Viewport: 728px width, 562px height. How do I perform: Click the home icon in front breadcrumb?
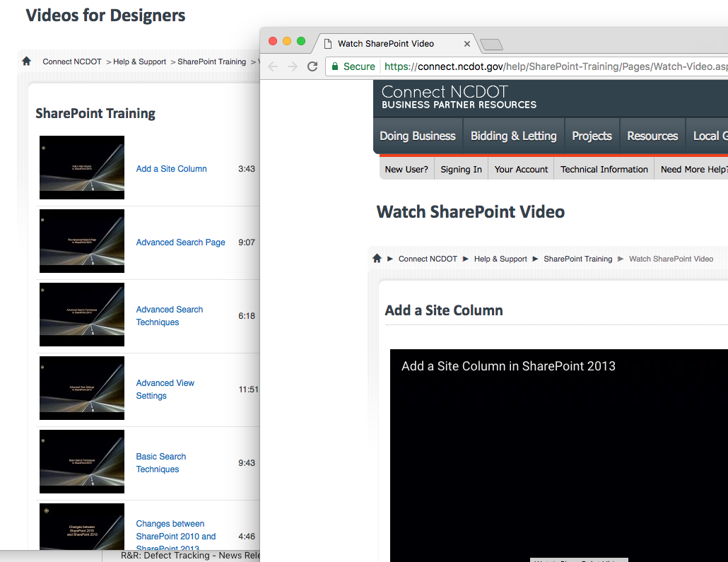[377, 259]
